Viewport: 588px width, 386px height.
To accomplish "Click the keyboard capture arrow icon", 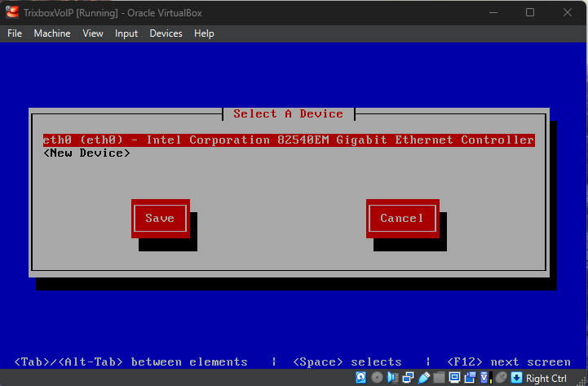I will [516, 377].
